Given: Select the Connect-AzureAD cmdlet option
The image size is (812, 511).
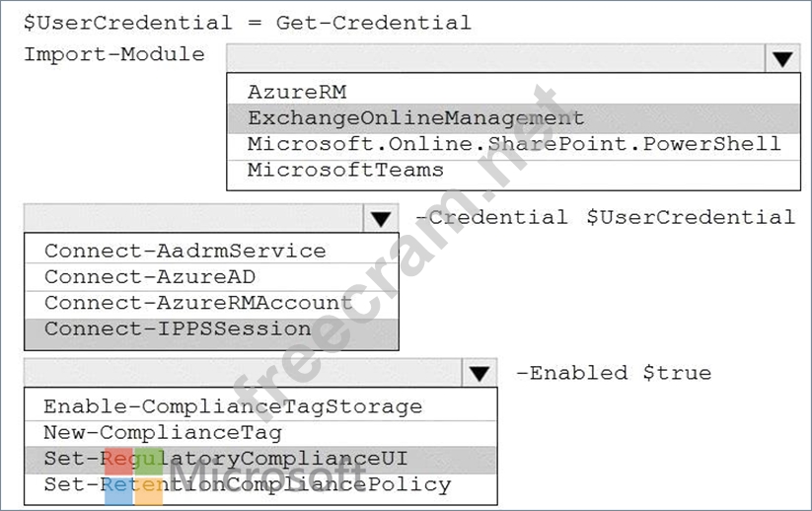Looking at the screenshot, I should click(150, 276).
